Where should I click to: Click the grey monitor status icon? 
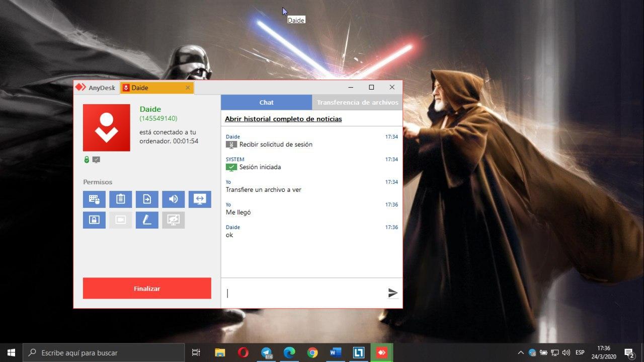click(96, 160)
